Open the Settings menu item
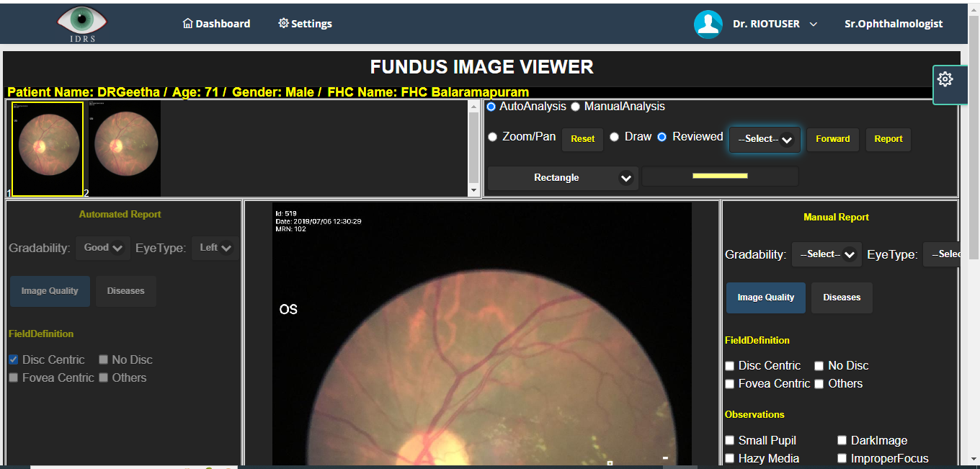This screenshot has width=980, height=469. click(306, 24)
